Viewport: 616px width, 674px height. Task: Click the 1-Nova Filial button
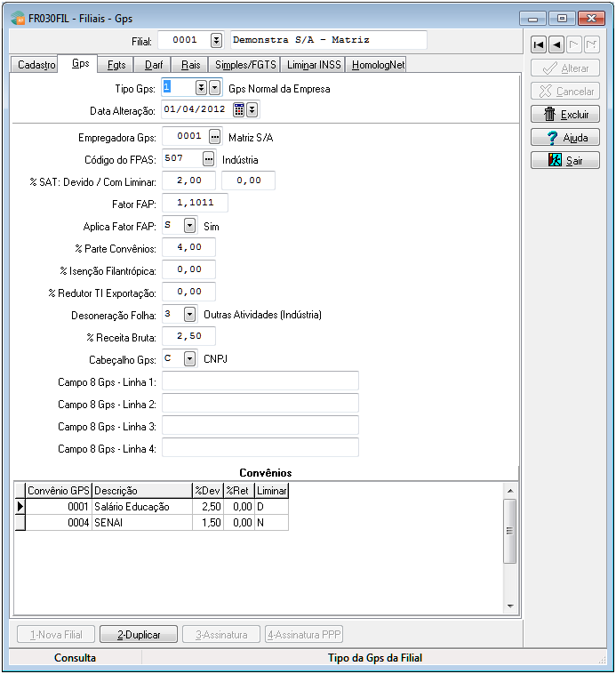[x=56, y=635]
